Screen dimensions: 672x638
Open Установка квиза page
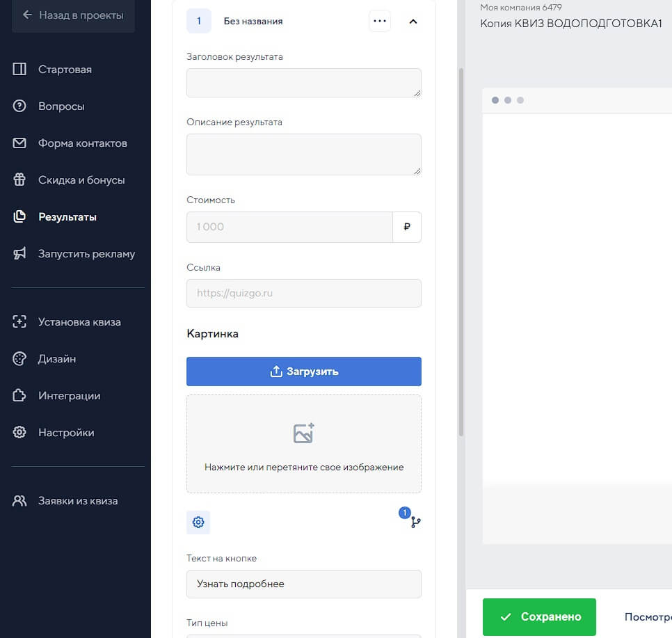tap(79, 322)
